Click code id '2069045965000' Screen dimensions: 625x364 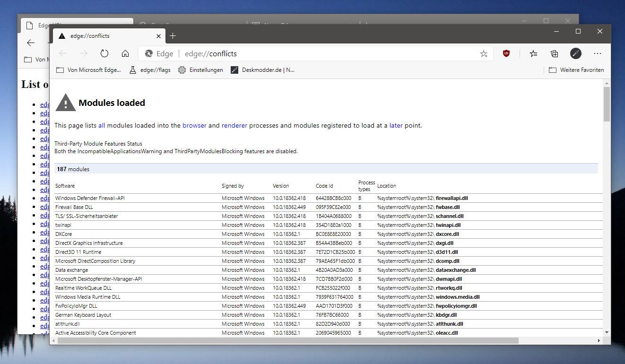(x=333, y=333)
